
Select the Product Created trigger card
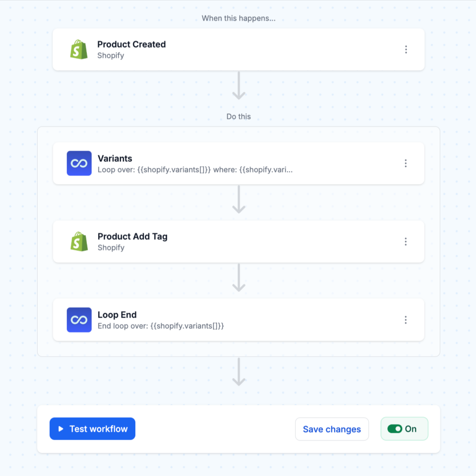coord(238,49)
